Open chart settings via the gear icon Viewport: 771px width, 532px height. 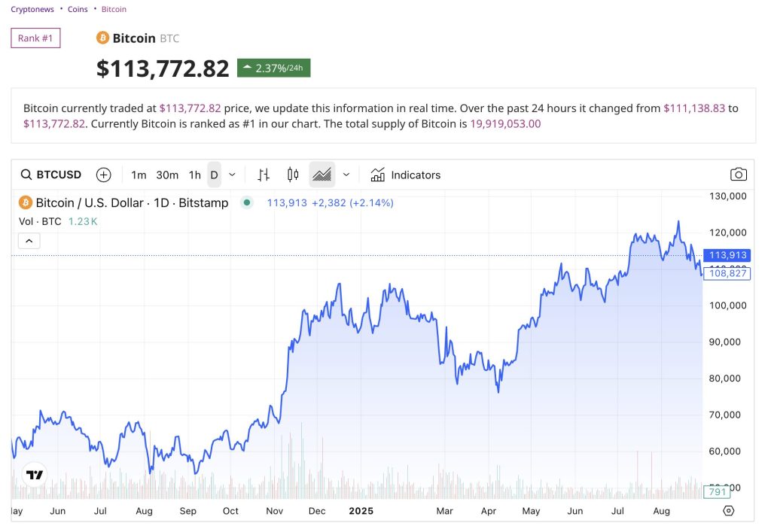point(727,510)
